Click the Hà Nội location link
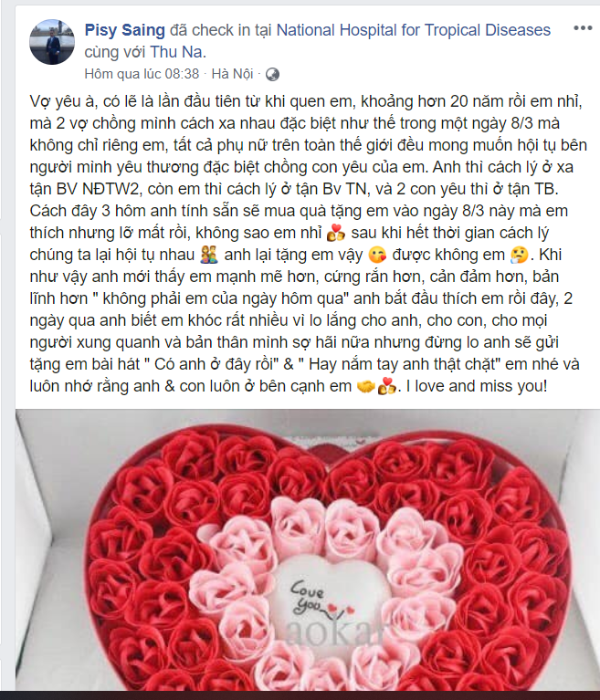The image size is (600, 700). coord(232,74)
